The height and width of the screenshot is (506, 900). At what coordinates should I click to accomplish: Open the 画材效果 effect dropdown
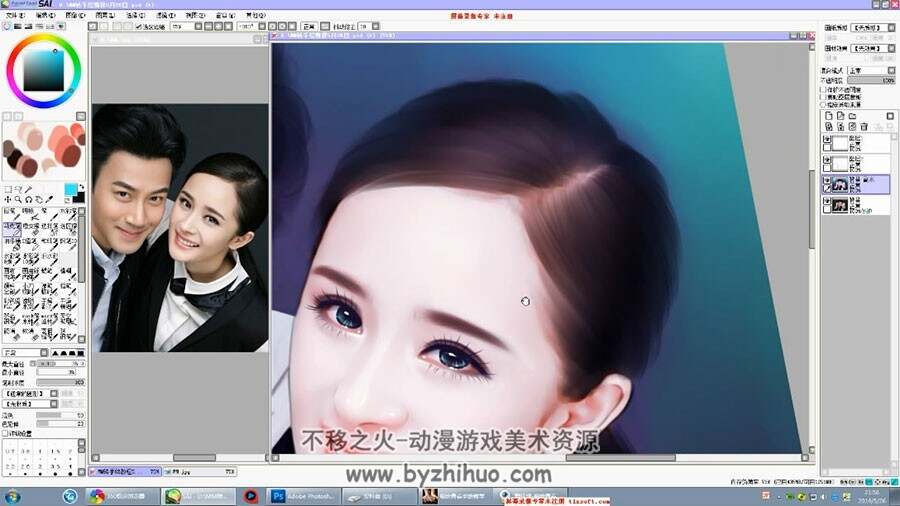[891, 48]
